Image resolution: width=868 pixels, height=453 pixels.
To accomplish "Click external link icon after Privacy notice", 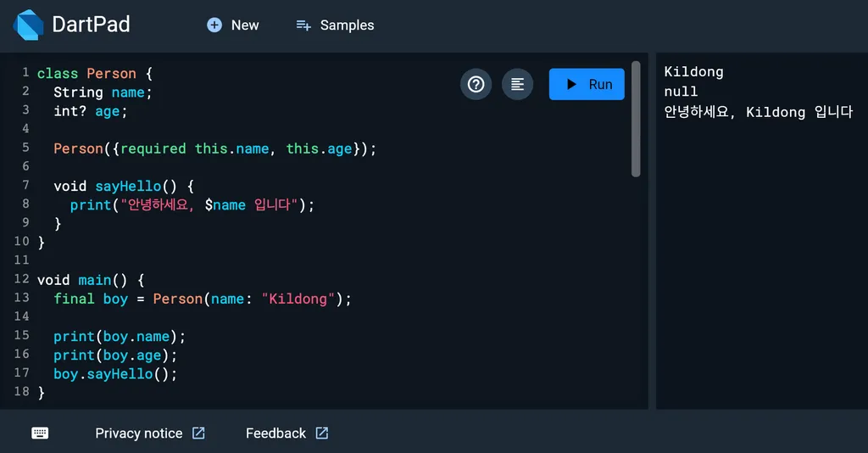I will tap(198, 433).
